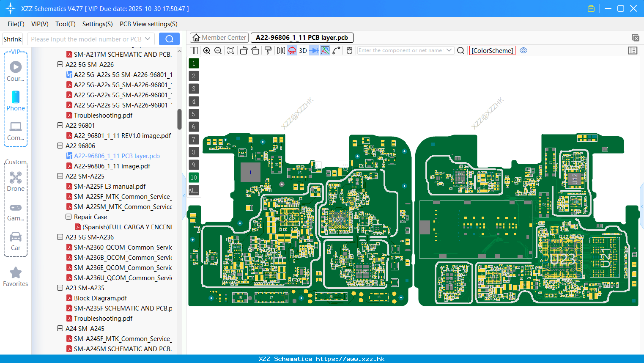The width and height of the screenshot is (644, 363).
Task: Show ALL PCB layers
Action: coord(194,190)
